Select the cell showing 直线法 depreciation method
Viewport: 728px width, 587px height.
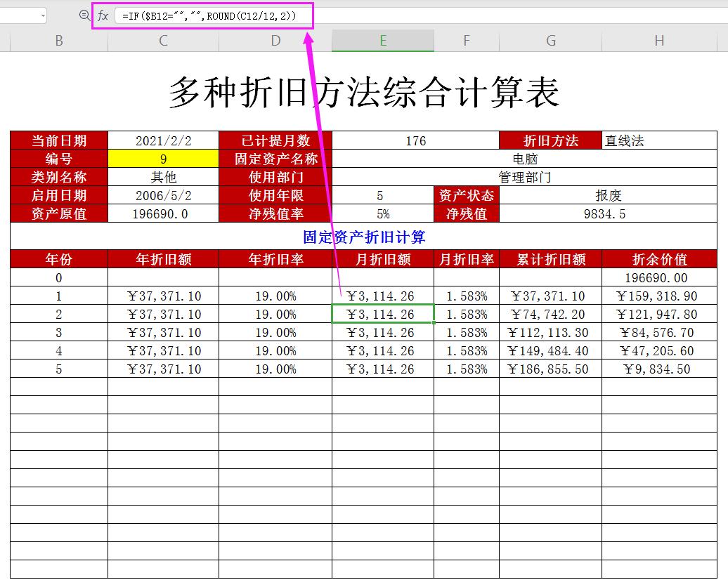pyautogui.click(x=659, y=140)
